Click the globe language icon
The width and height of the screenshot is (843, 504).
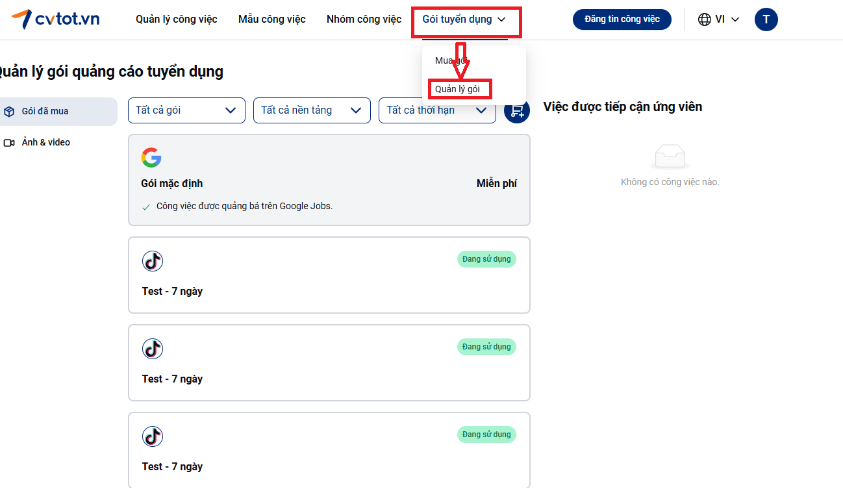tap(704, 19)
